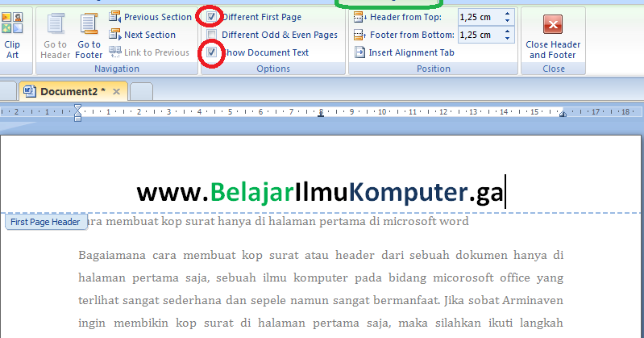Viewport: 644px width, 338px height.
Task: Jump to Previous Section
Action: (151, 17)
